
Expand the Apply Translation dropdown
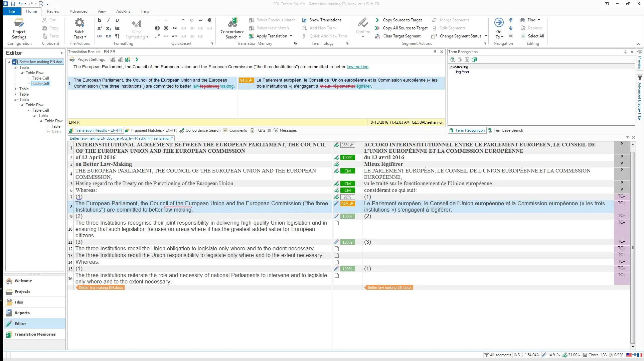pyautogui.click(x=291, y=36)
